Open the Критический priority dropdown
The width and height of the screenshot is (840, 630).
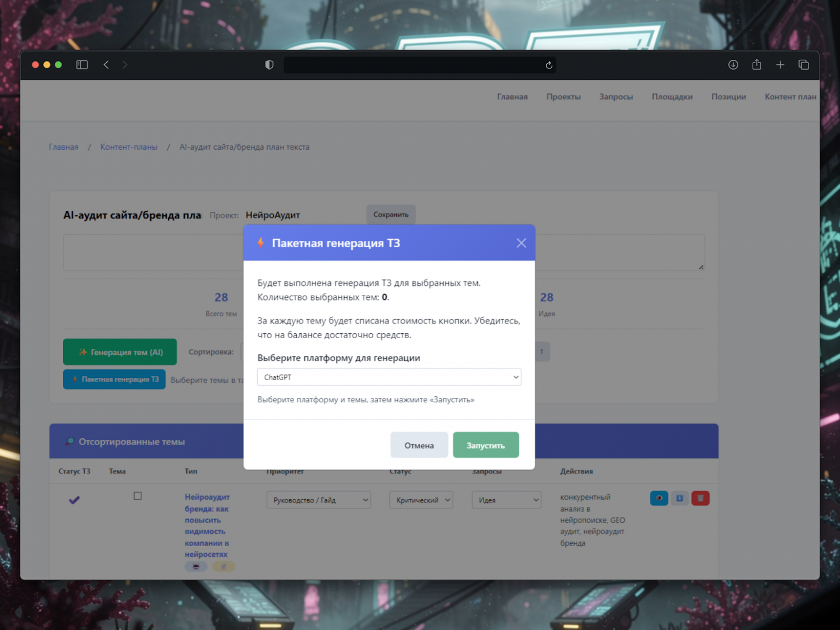coord(421,500)
